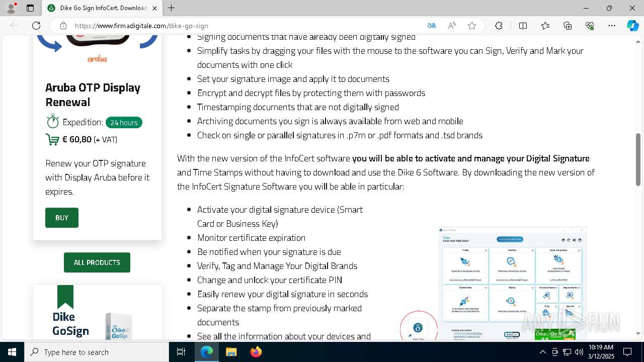
Task: Toggle split screen icon
Action: (523, 26)
